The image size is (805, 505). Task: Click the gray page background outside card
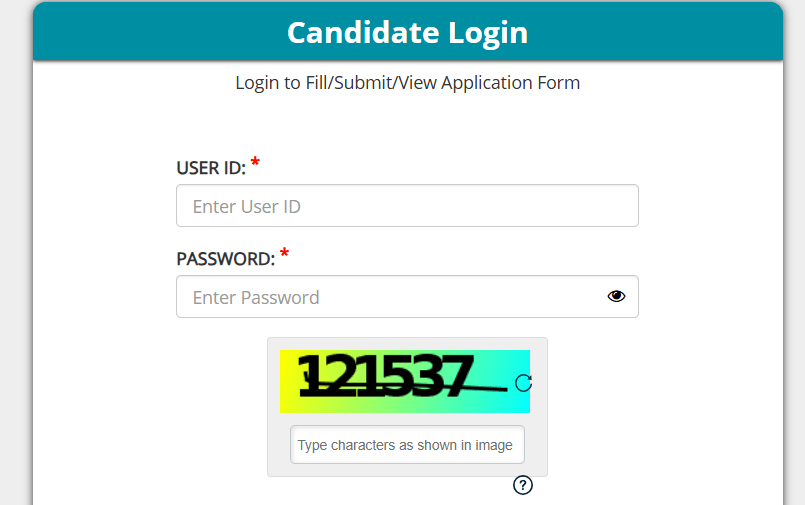[x=15, y=250]
